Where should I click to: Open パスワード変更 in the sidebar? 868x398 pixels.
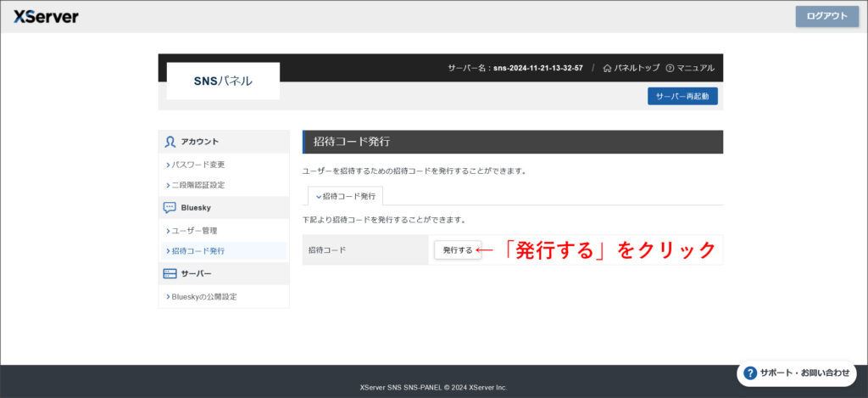coord(198,165)
